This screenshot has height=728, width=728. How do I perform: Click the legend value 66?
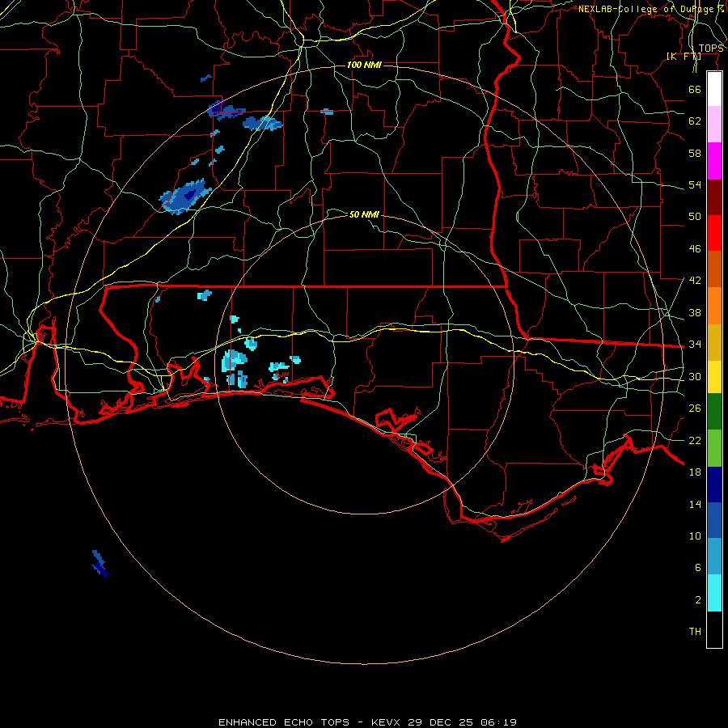tap(695, 89)
